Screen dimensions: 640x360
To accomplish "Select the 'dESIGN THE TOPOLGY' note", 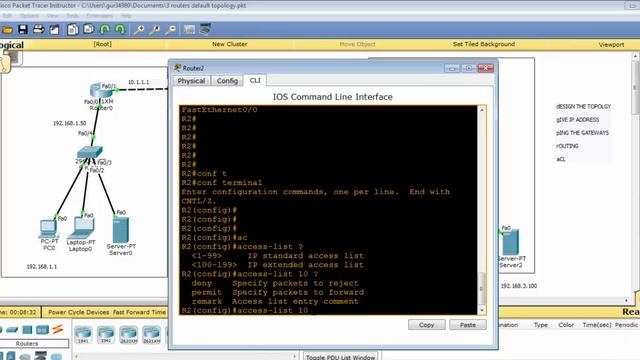I will click(583, 107).
